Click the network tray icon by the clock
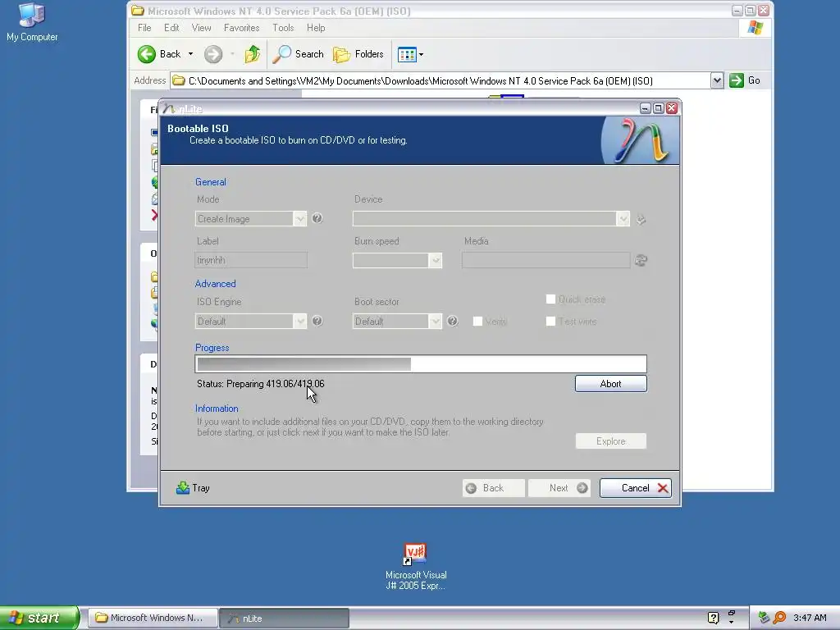The height and width of the screenshot is (630, 840). [764, 618]
